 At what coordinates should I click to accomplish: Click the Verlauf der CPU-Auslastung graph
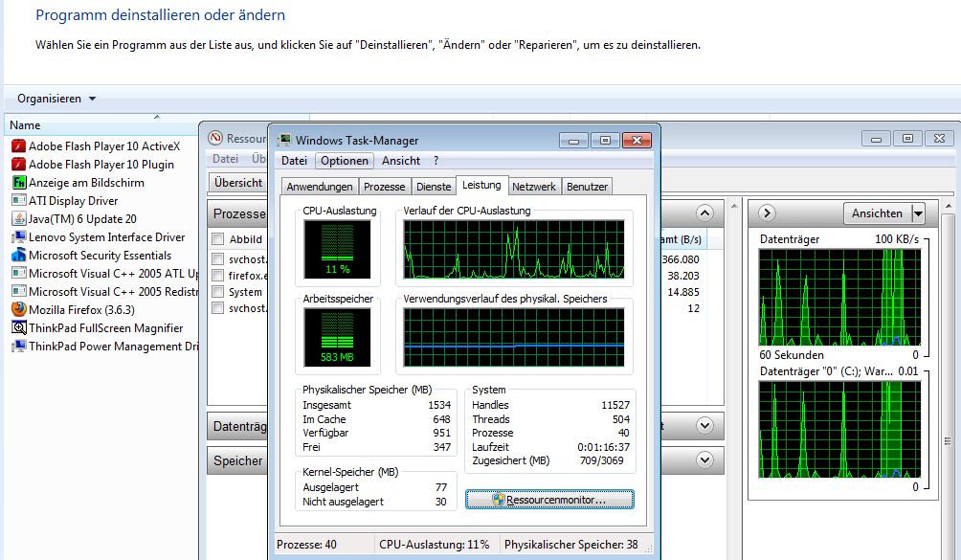514,249
